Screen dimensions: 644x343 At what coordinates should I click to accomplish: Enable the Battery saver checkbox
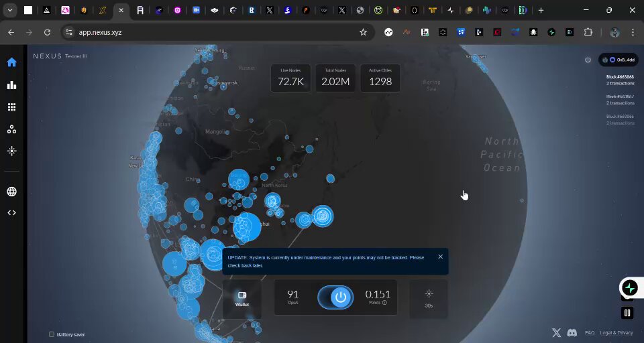(x=52, y=334)
